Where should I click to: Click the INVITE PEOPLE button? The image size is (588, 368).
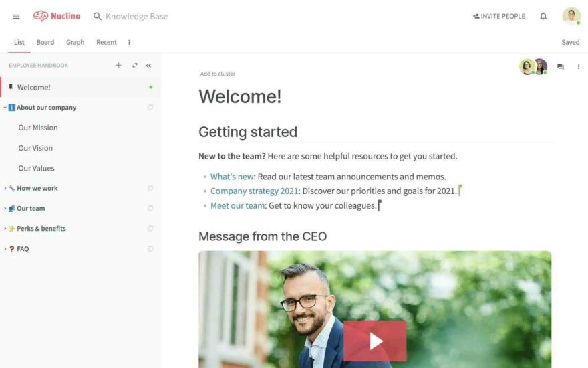(x=498, y=16)
